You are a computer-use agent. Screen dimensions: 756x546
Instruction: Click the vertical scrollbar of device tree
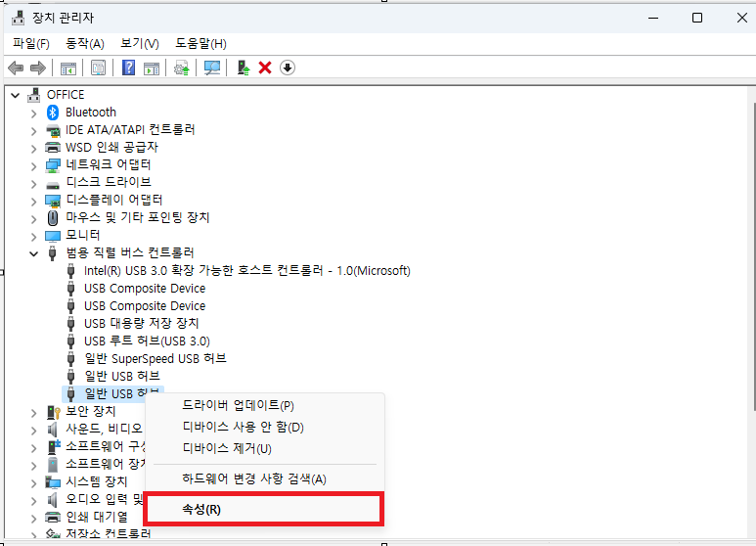[754, 255]
